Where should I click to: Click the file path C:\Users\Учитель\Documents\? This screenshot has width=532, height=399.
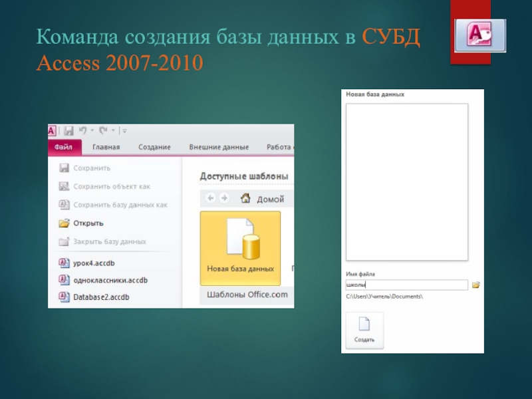384,297
